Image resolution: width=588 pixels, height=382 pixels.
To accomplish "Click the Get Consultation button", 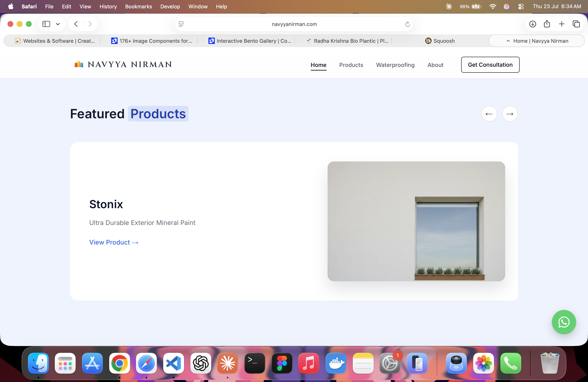I will (490, 65).
